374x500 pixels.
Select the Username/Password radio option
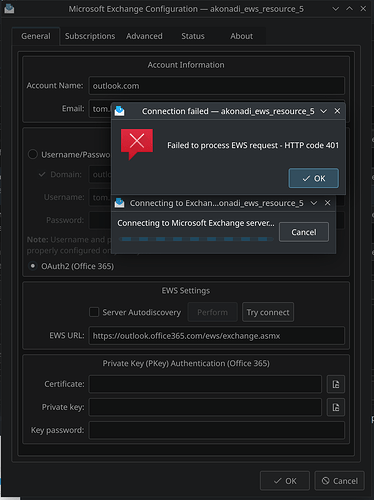click(x=33, y=154)
